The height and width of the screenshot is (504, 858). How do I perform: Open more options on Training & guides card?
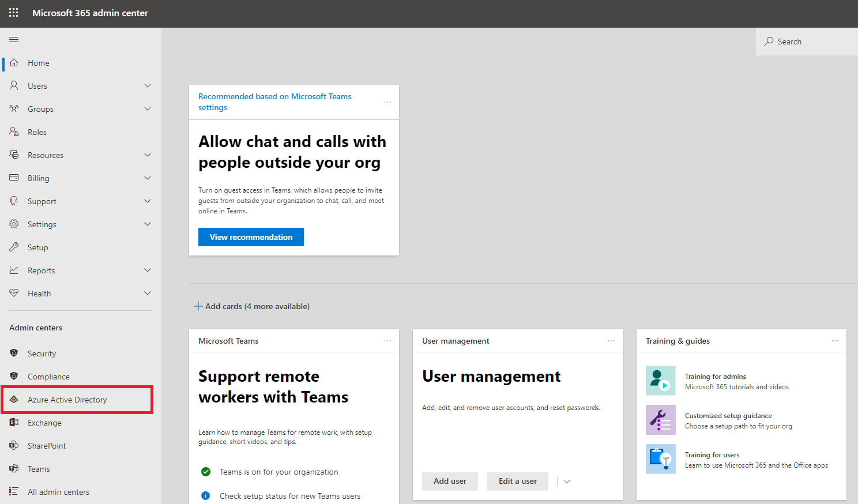(835, 341)
